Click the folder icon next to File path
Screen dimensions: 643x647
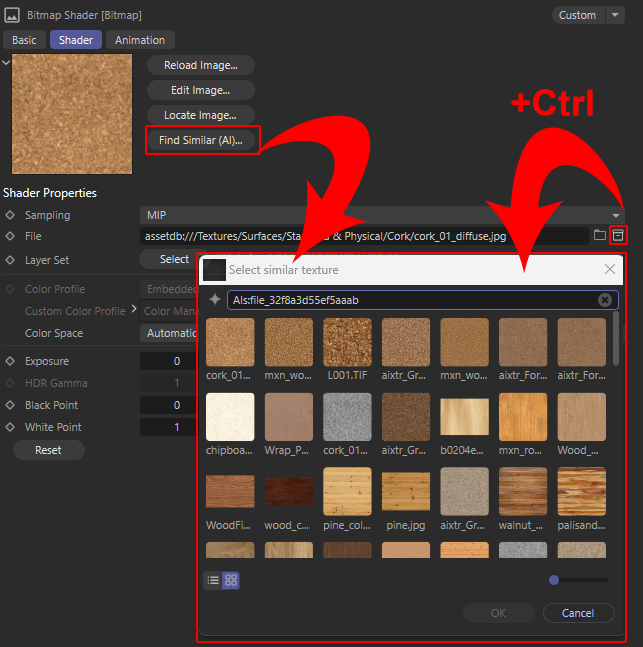[600, 235]
